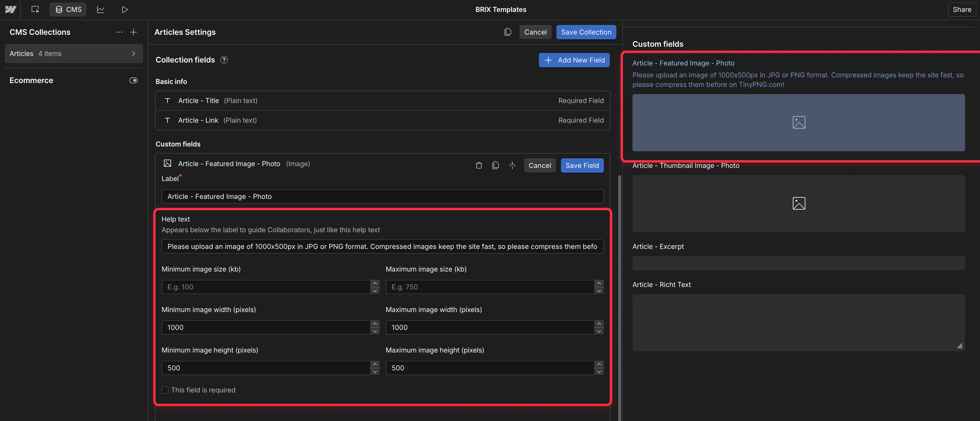Image resolution: width=980 pixels, height=421 pixels.
Task: Increase Minimum image size stepper up
Action: [x=375, y=283]
